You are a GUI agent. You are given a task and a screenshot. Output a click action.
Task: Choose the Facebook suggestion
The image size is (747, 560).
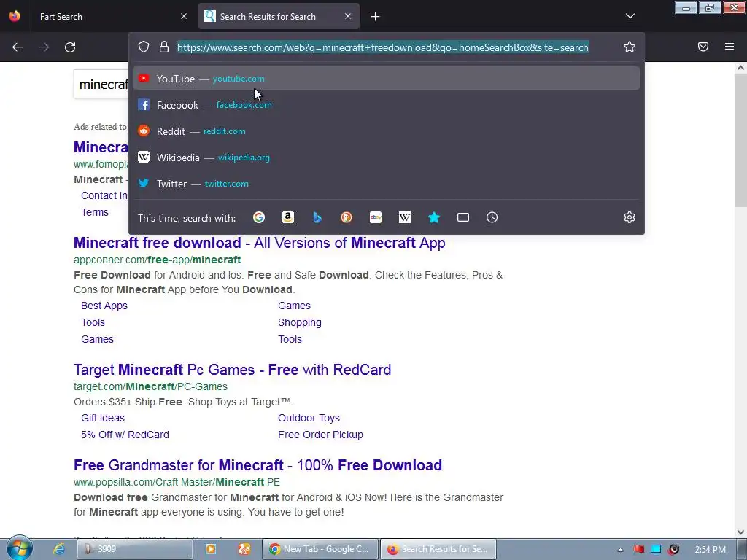coord(387,105)
